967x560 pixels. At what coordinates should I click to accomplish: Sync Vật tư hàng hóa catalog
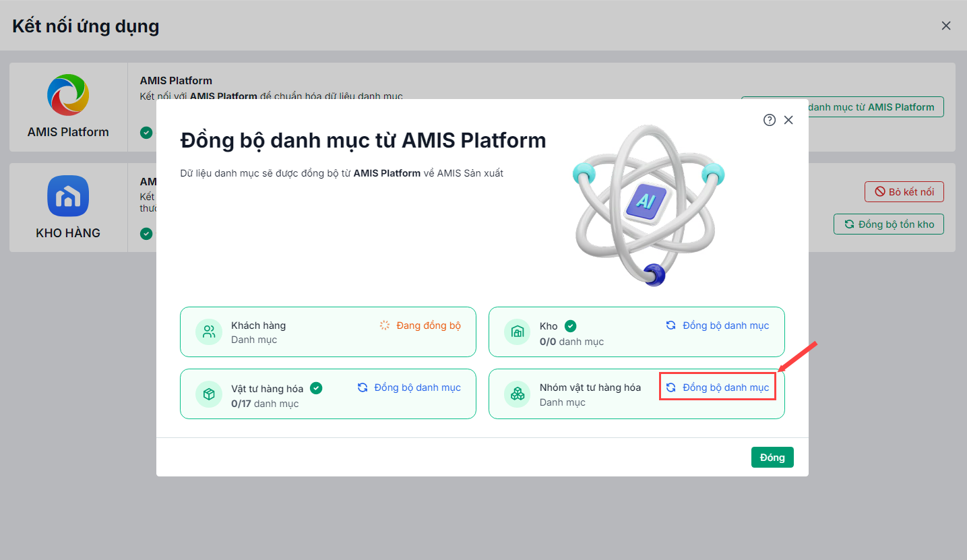(x=409, y=387)
